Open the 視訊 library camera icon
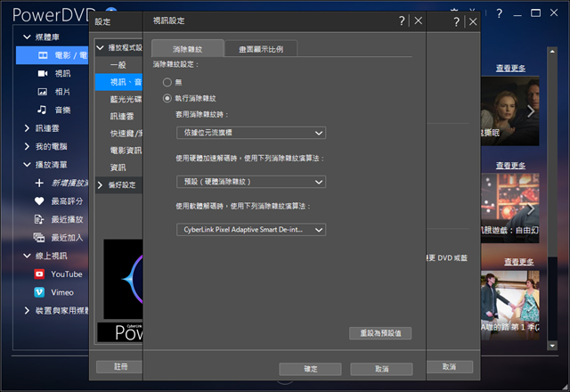The width and height of the screenshot is (570, 392). 43,73
